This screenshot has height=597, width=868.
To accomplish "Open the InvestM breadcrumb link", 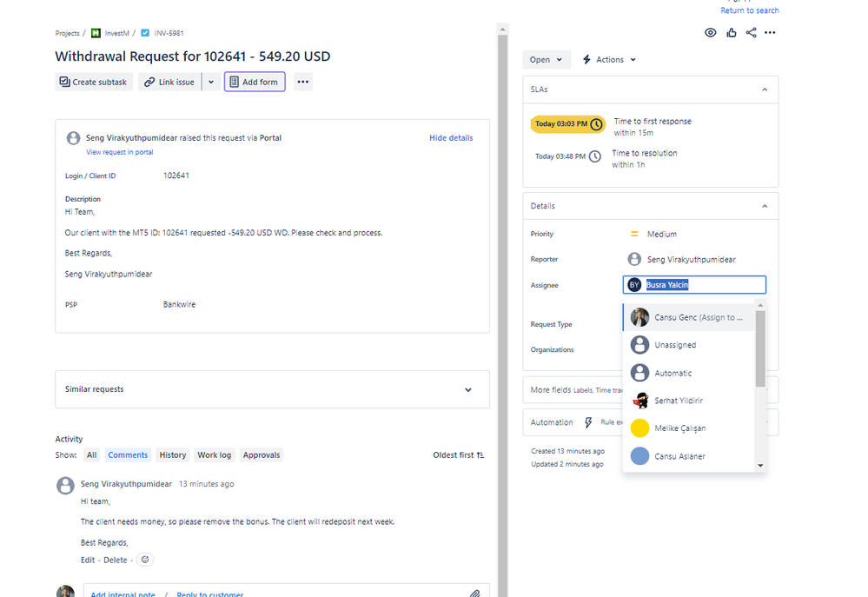I will pos(116,33).
